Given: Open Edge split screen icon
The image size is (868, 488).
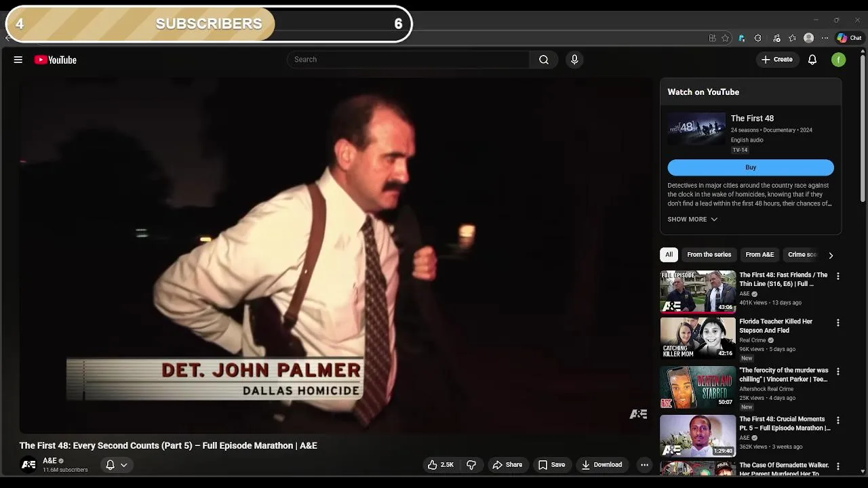Looking at the screenshot, I should click(712, 38).
